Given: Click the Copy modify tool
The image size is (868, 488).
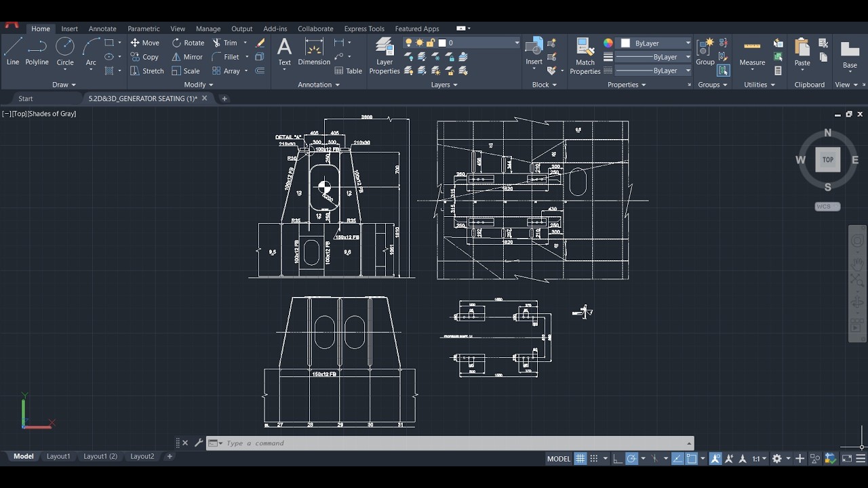Looking at the screenshot, I should [x=144, y=57].
